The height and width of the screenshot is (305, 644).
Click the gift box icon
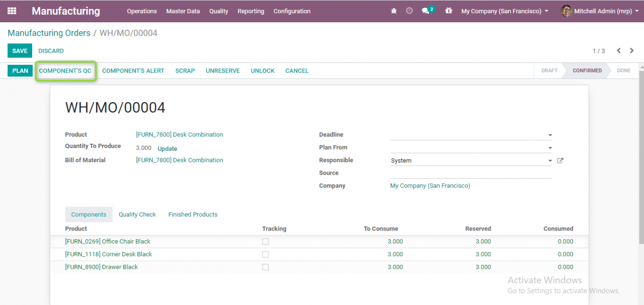(x=448, y=11)
